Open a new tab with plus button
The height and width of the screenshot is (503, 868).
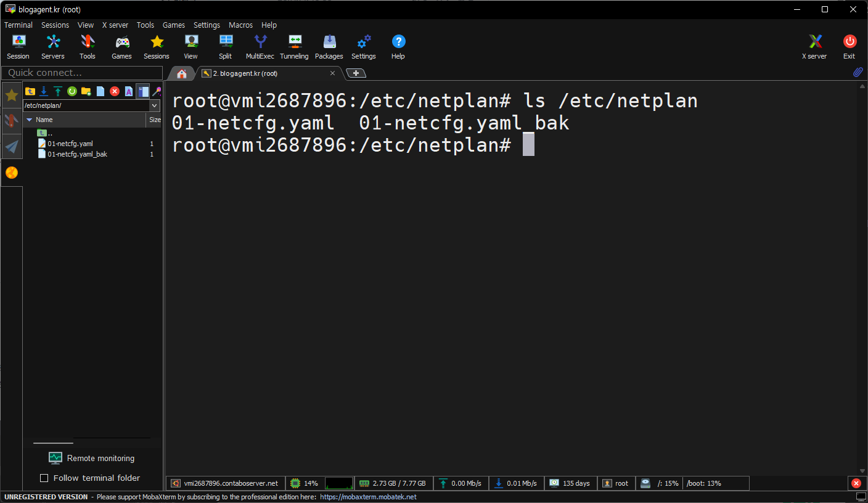(x=356, y=73)
